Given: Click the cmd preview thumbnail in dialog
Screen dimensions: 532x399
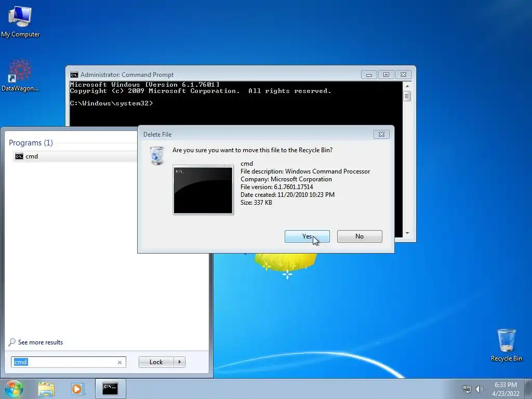Looking at the screenshot, I should tap(203, 190).
